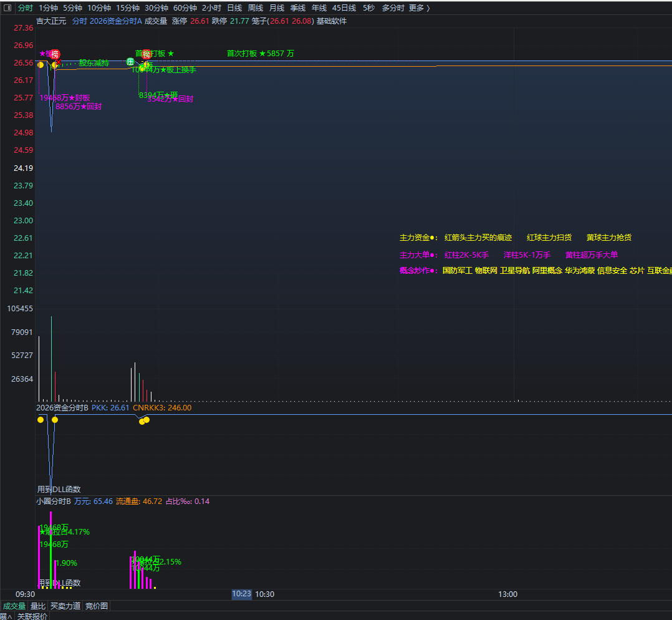Click the first yellow dot in 资金分时B panel
Viewport: 672px width, 620px height.
tap(41, 420)
